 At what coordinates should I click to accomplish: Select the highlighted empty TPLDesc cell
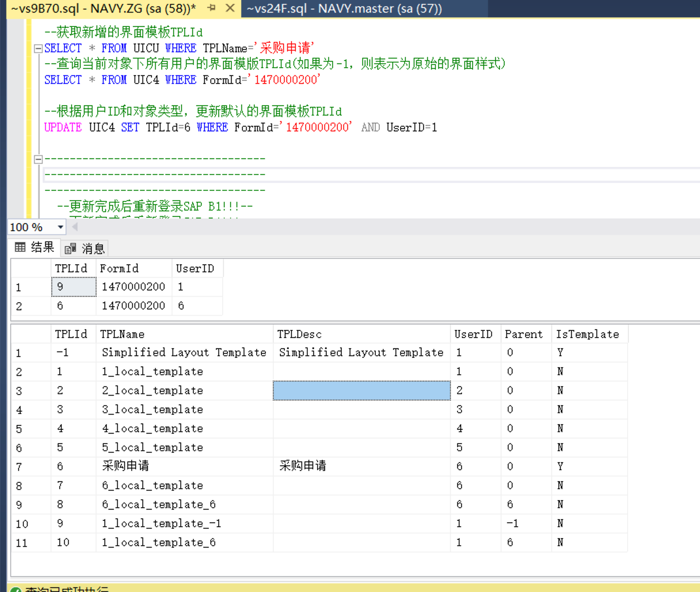click(361, 391)
